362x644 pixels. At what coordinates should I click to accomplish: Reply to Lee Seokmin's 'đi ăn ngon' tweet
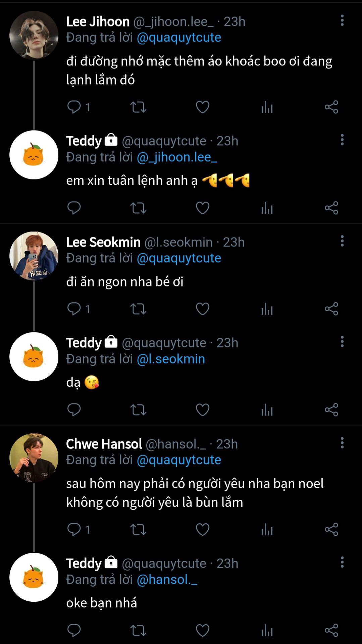click(74, 309)
